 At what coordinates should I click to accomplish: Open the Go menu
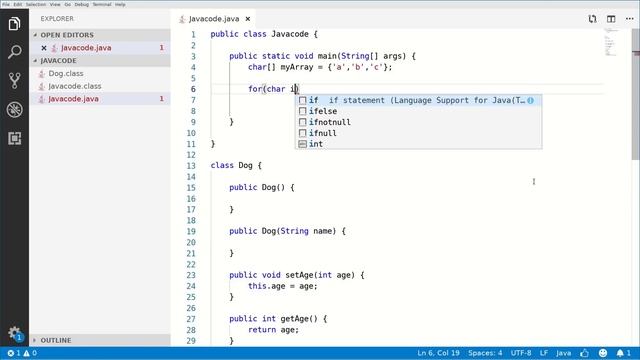tap(68, 4)
